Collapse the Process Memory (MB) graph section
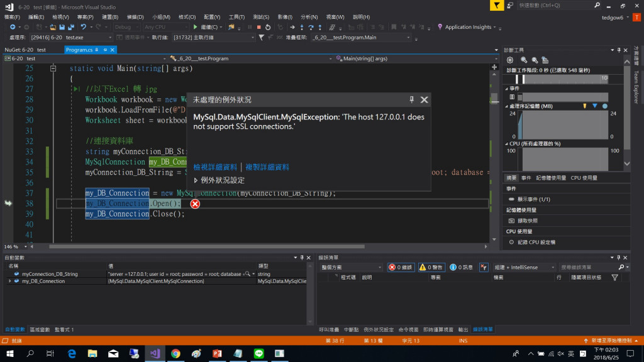The width and height of the screenshot is (644, 362). coord(506,106)
